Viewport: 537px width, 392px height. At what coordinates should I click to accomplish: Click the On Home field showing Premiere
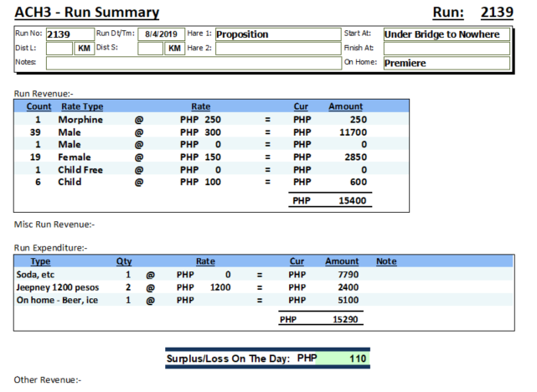click(x=446, y=63)
